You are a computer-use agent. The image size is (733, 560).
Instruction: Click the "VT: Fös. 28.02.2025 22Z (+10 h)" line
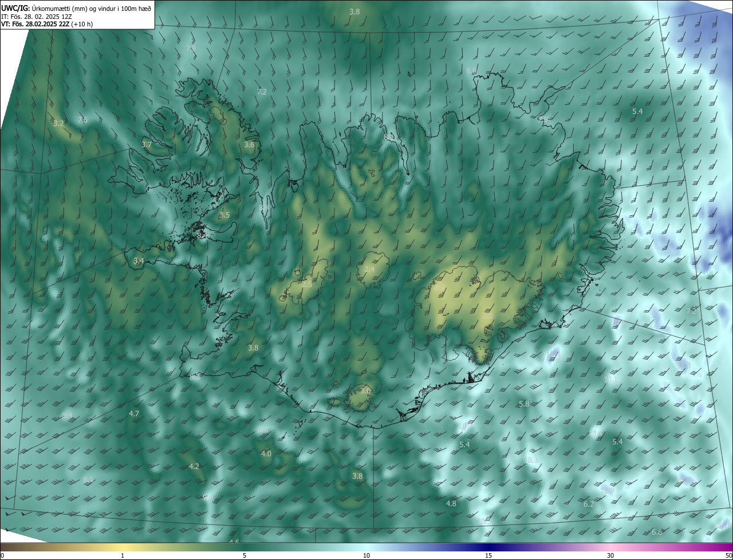(x=47, y=24)
